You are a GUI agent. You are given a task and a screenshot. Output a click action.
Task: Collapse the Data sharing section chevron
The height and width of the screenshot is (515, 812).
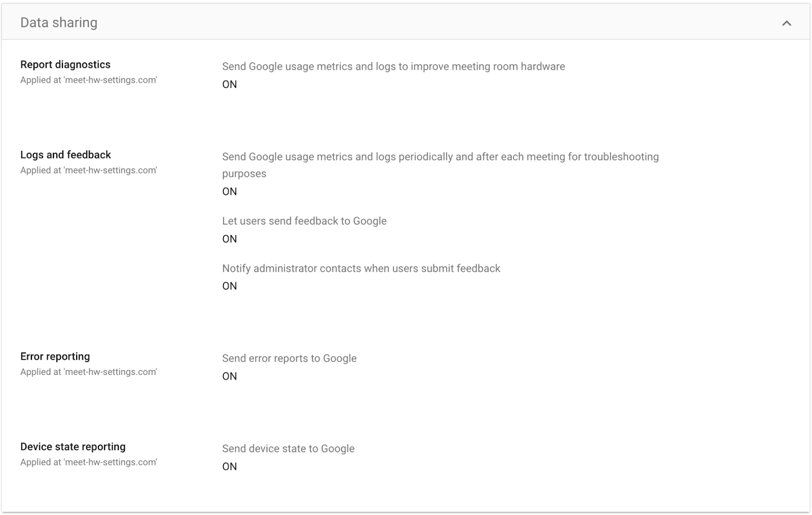786,23
